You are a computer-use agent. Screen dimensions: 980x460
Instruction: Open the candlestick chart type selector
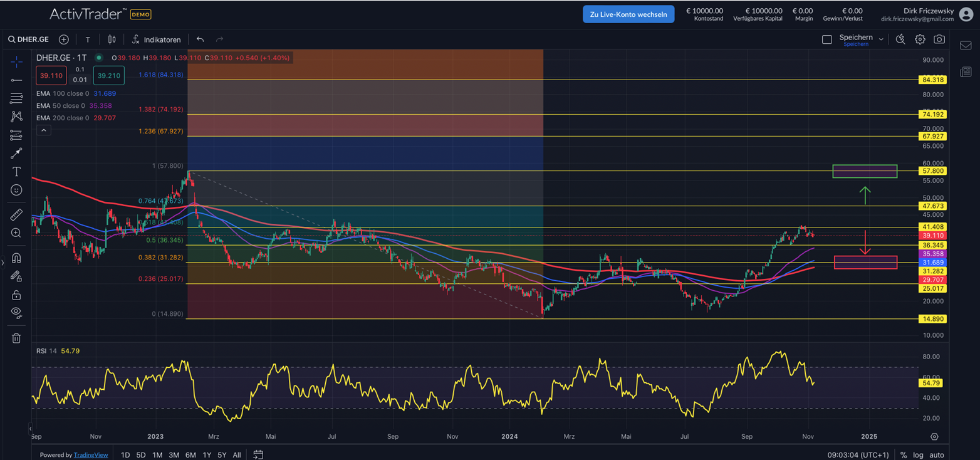[x=112, y=39]
